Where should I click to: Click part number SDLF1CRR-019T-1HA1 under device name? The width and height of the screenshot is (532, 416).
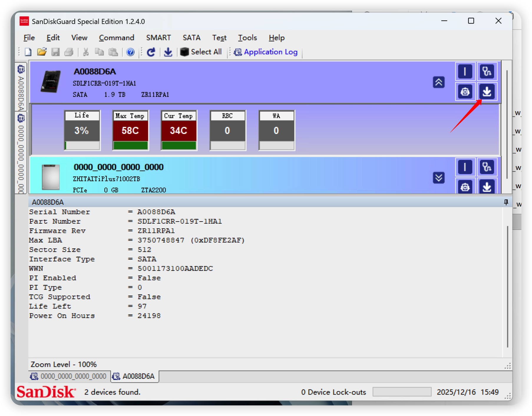[x=104, y=83]
